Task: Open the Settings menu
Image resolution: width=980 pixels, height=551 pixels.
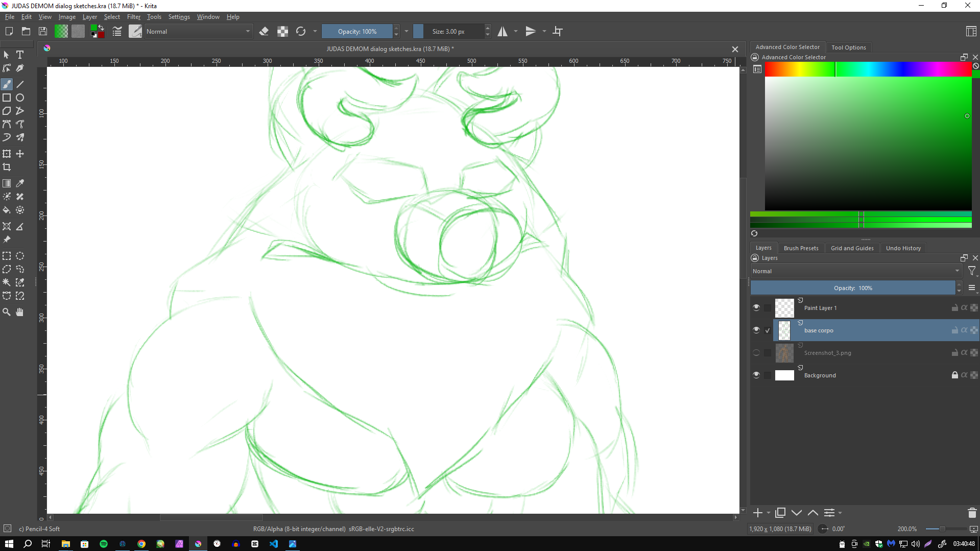Action: (x=179, y=17)
